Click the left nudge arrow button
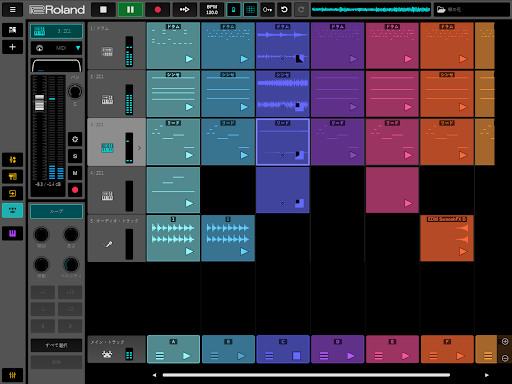 (43, 326)
